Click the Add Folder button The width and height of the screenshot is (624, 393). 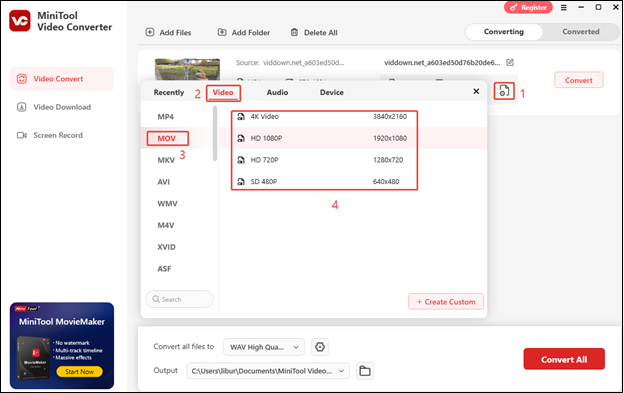pyautogui.click(x=244, y=33)
